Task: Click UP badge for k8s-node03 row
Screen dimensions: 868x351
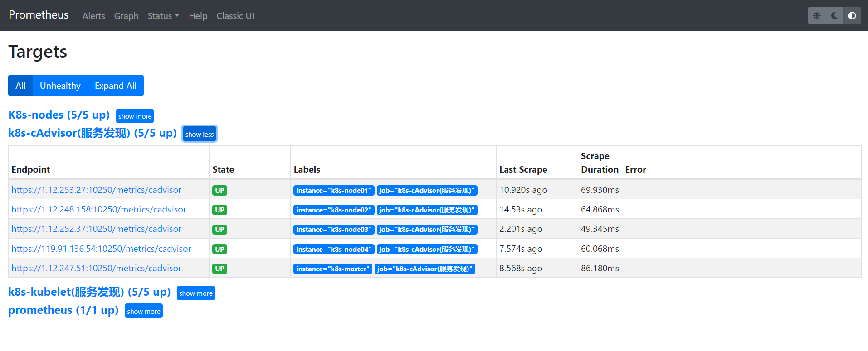Action: click(x=220, y=229)
